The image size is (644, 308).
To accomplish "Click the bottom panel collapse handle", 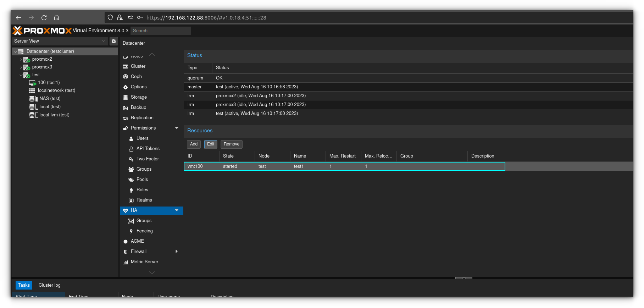I will pyautogui.click(x=464, y=278).
